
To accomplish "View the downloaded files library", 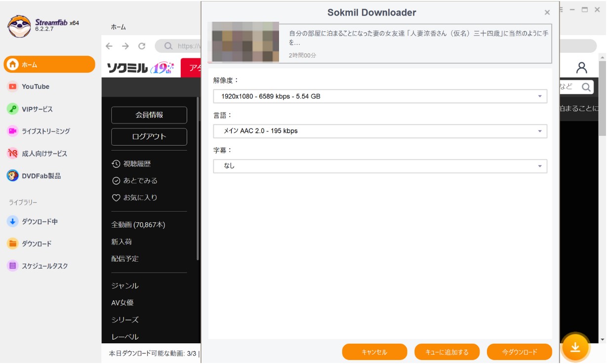I will (37, 243).
